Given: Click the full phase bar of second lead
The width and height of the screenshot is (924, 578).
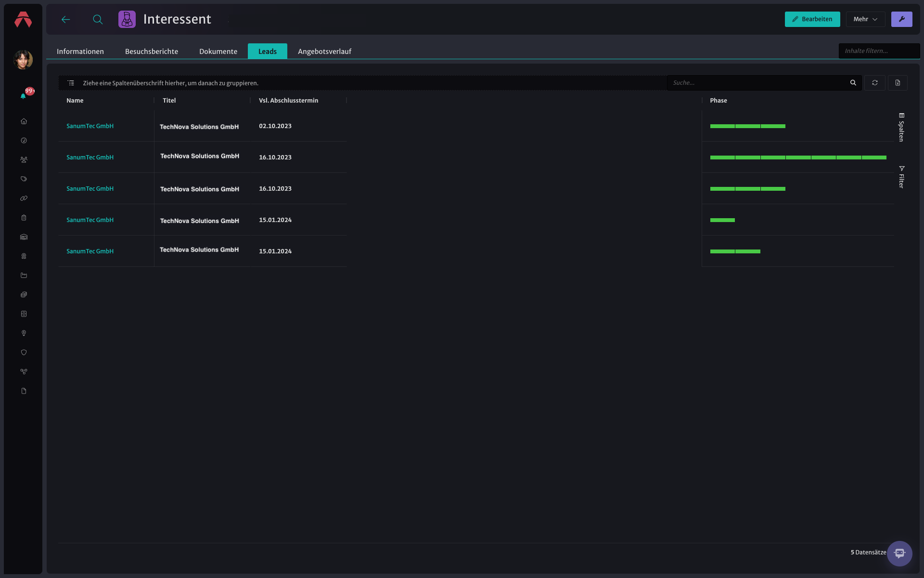Looking at the screenshot, I should [798, 158].
